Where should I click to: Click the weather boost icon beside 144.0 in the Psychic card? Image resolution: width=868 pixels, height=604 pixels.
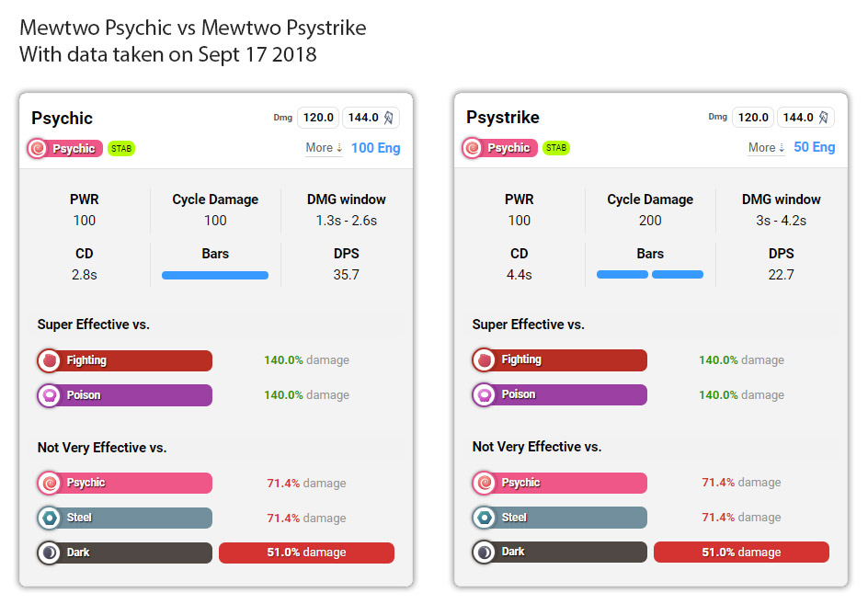tap(389, 118)
